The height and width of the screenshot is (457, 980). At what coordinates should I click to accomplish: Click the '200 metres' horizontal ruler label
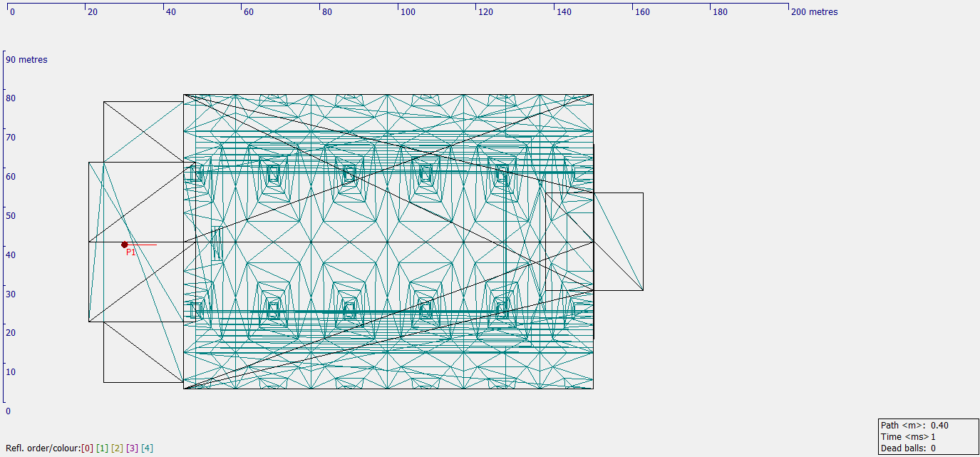815,12
